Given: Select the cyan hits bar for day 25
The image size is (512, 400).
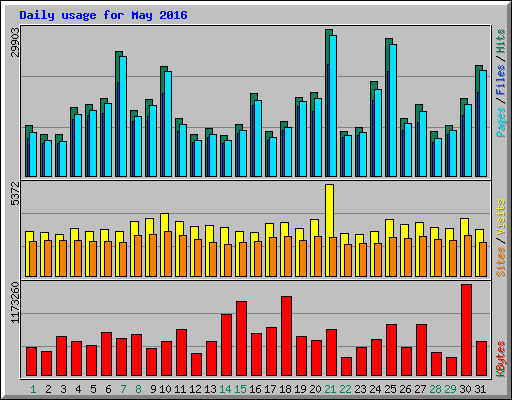Looking at the screenshot, I should (x=393, y=110).
